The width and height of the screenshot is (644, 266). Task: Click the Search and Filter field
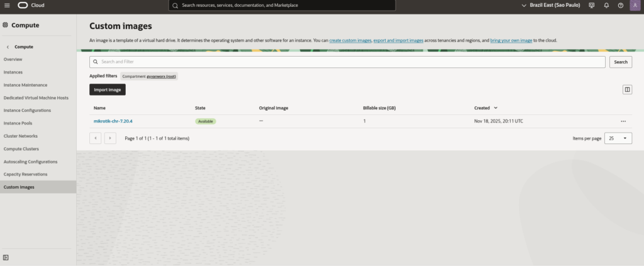point(348,62)
